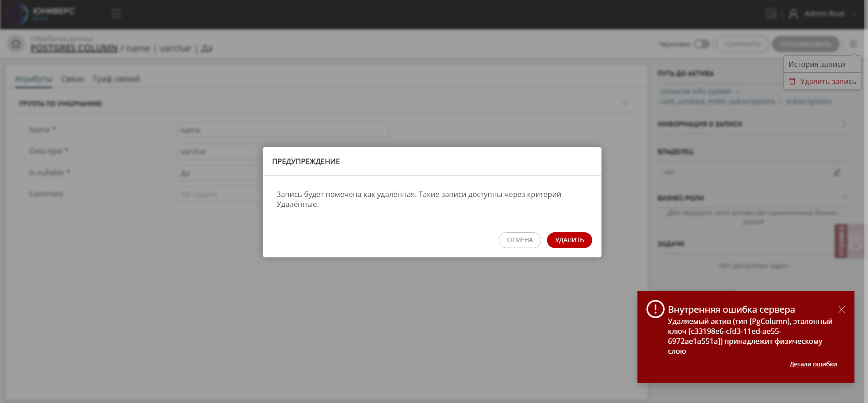Click the pencil edit icon in Владелец section
Viewport: 868px width, 403px height.
click(837, 173)
